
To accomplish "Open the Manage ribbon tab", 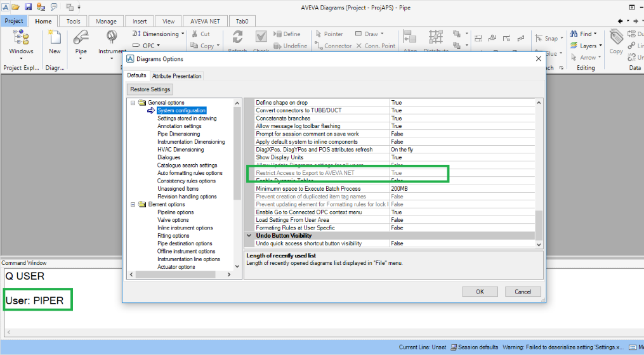I will click(106, 21).
